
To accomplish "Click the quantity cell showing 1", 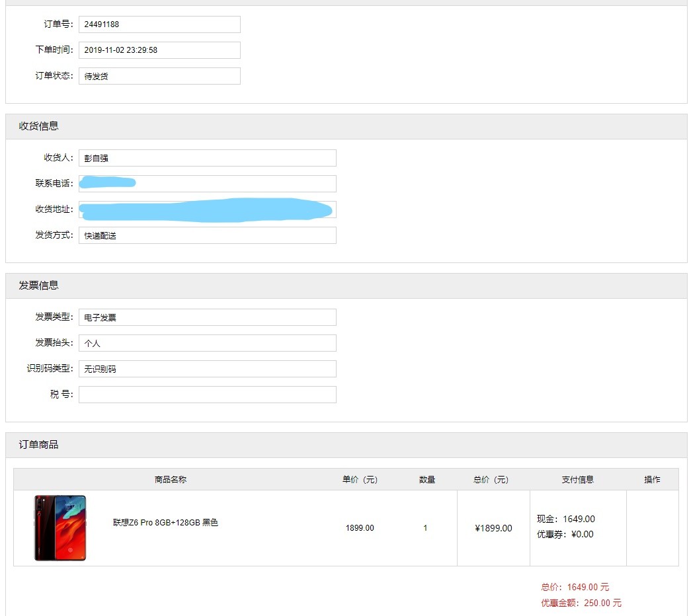I will pos(425,528).
